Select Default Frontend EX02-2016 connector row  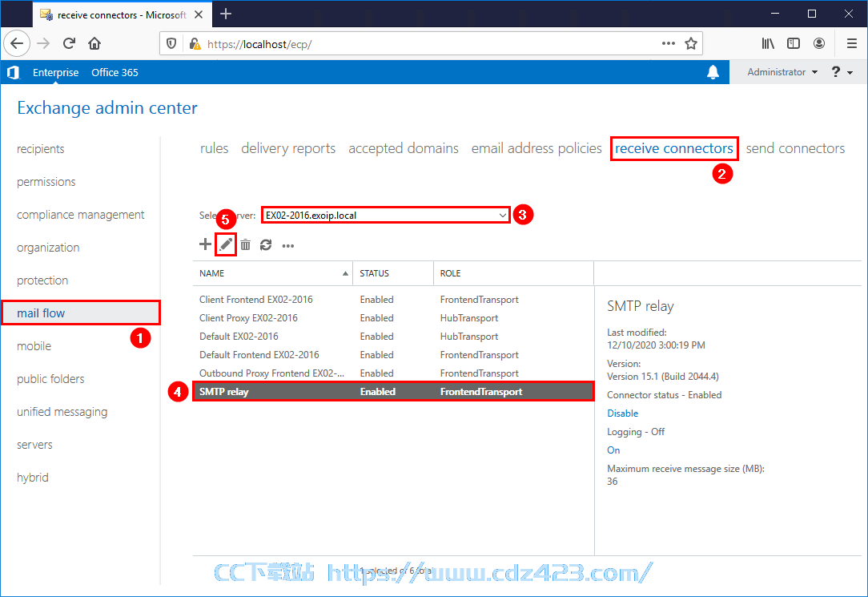click(x=393, y=354)
